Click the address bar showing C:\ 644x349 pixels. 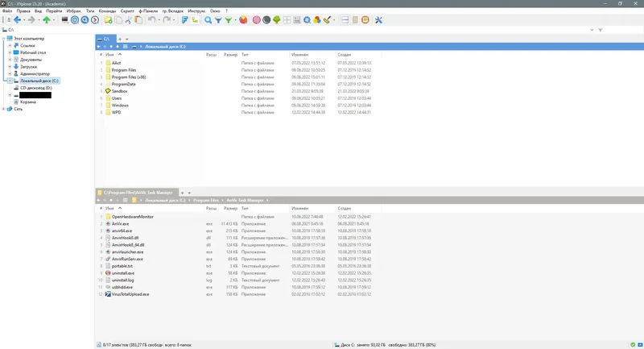point(295,30)
